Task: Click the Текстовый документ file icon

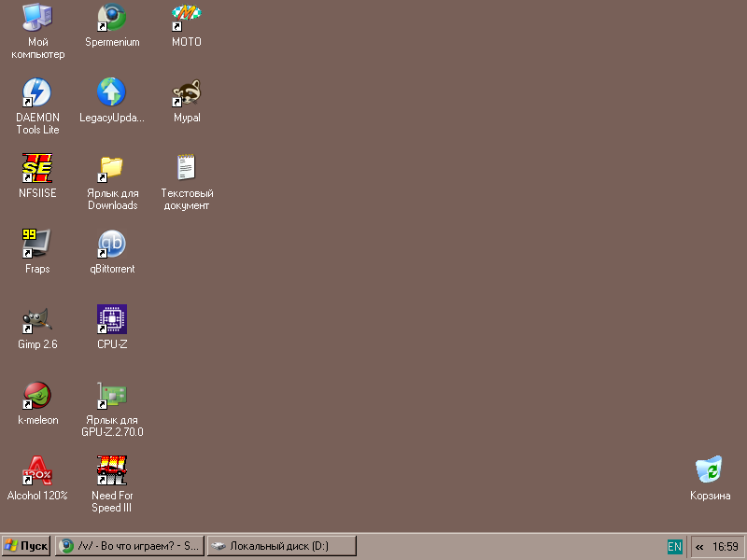Action: point(186,168)
